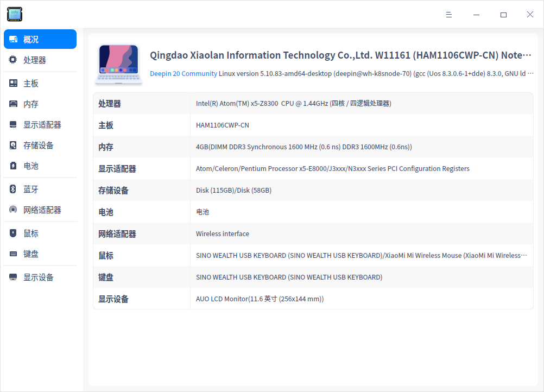Click the 鼠标 mouse icon in sidebar

[x=13, y=233]
